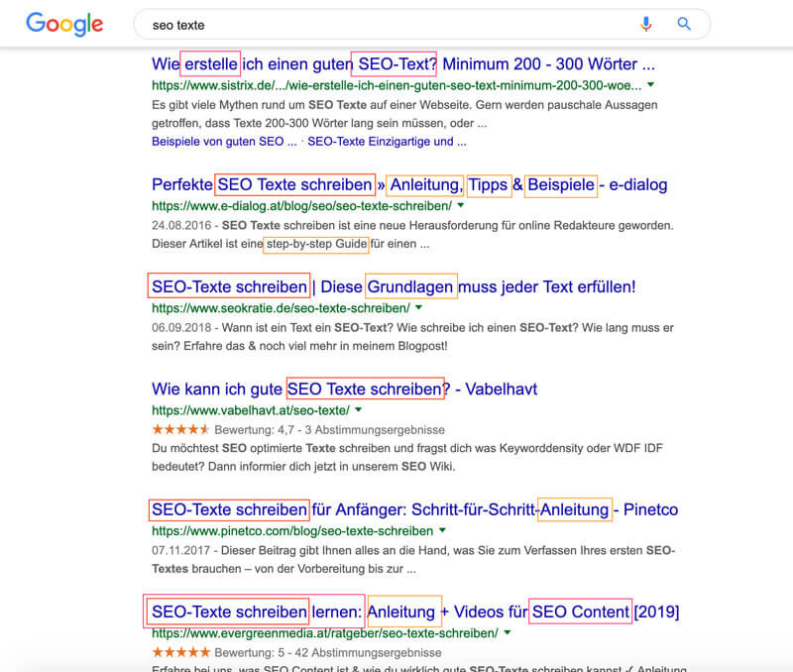Expand the seokratie.de URL dropdown arrow
Screen dimensions: 793x672
(418, 307)
